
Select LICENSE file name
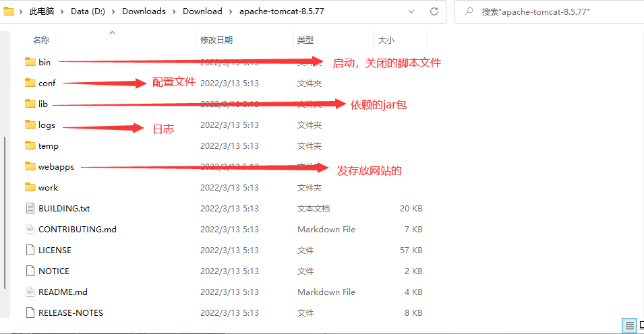(x=55, y=250)
